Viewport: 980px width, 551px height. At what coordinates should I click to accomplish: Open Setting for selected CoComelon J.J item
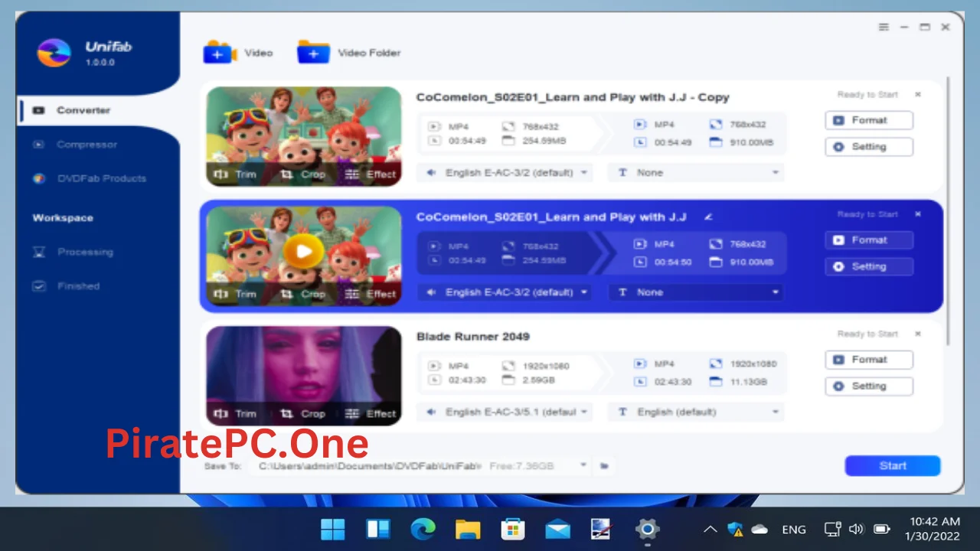869,267
